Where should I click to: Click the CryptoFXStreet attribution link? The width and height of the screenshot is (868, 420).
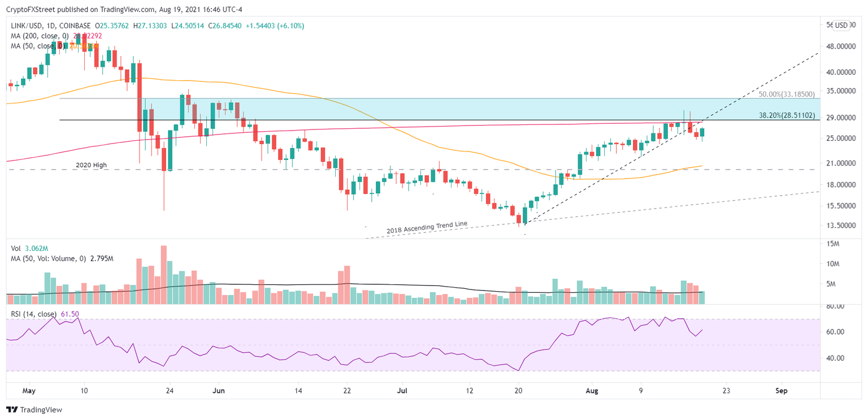31,10
